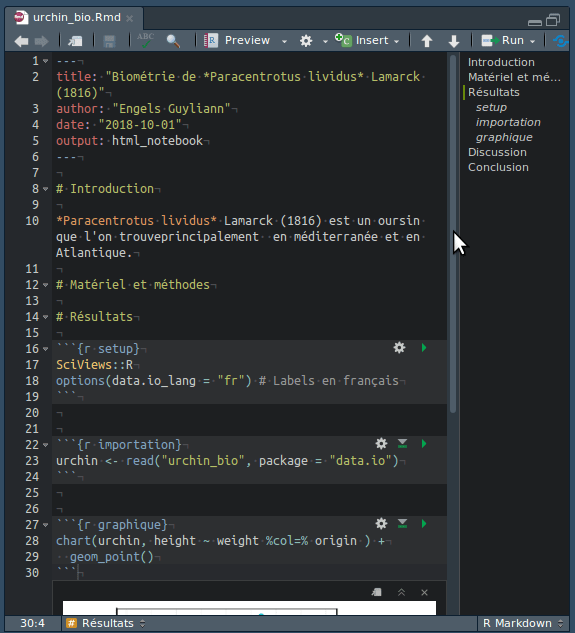Screen dimensions: 575x633
Task: Collapse YAML header fold at line 1
Action: click(46, 61)
